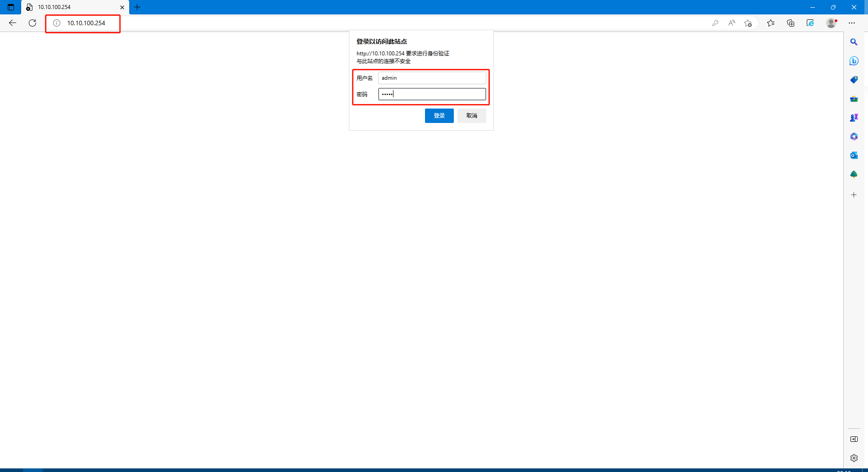Open the Favorites list in toolbar

click(x=771, y=23)
